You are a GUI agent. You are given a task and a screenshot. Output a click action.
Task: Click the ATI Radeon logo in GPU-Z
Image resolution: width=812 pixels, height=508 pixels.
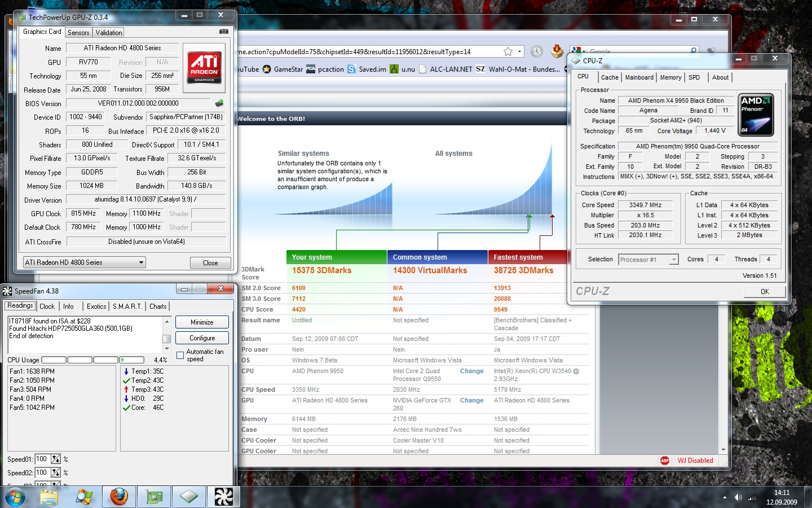point(204,68)
